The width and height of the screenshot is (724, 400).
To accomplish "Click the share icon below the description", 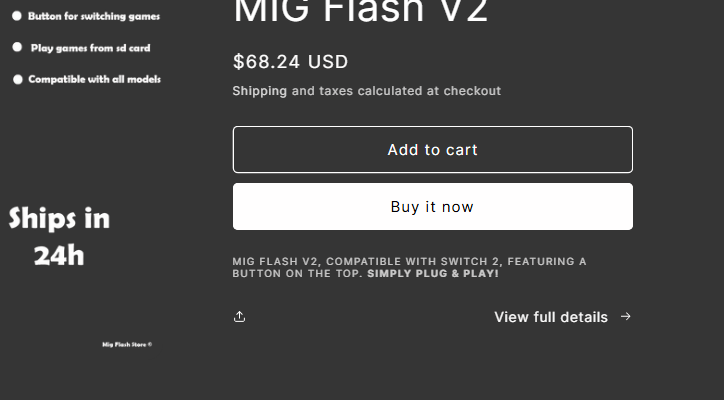I will pos(240,317).
